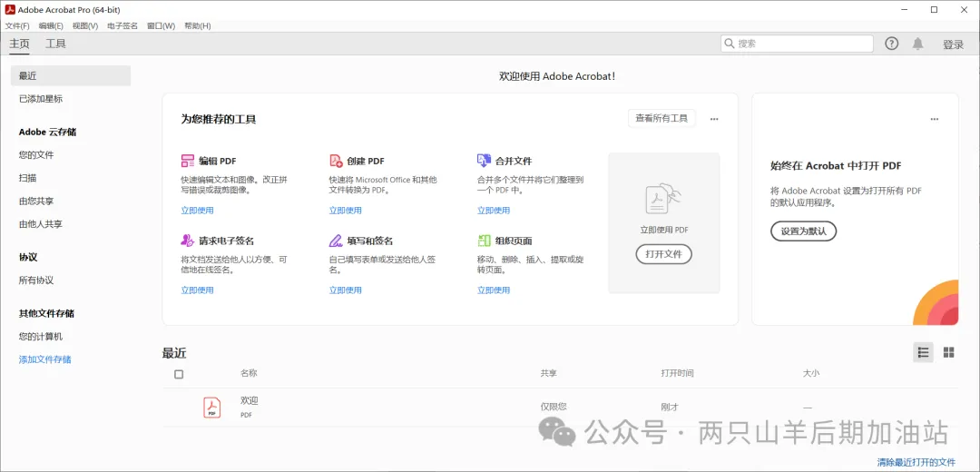Select 最近 in the sidebar

click(71, 75)
